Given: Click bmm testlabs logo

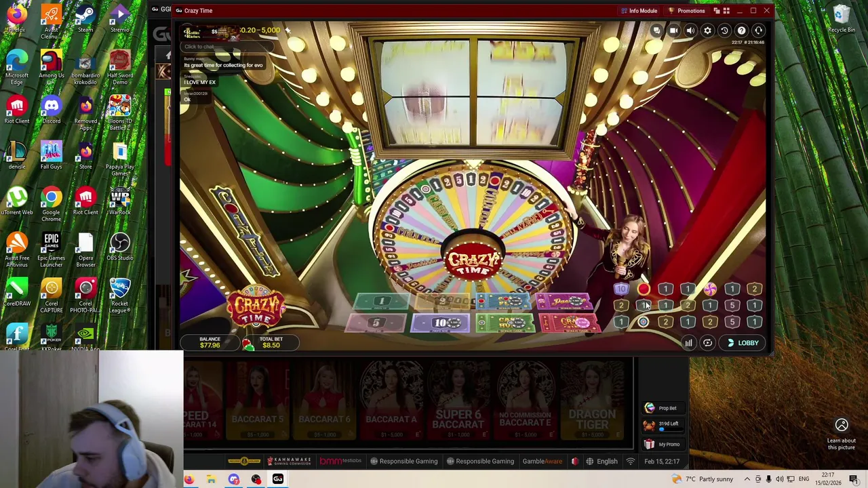Looking at the screenshot, I should click(x=340, y=461).
